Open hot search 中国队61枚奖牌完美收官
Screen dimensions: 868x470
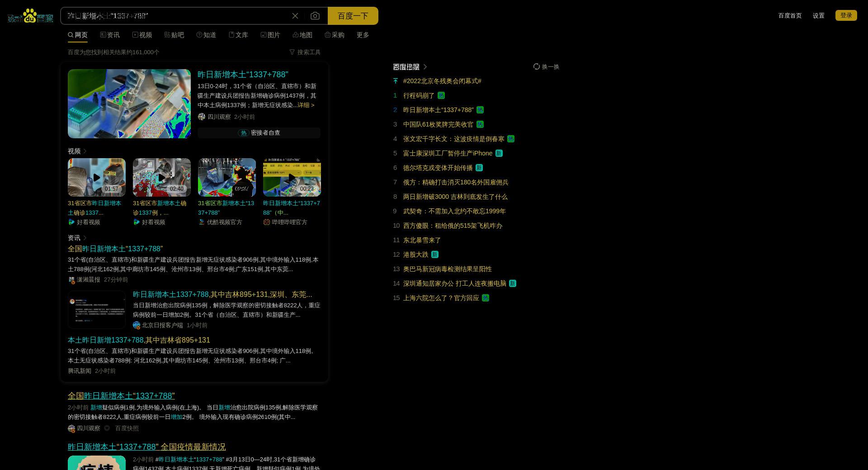[x=438, y=124]
